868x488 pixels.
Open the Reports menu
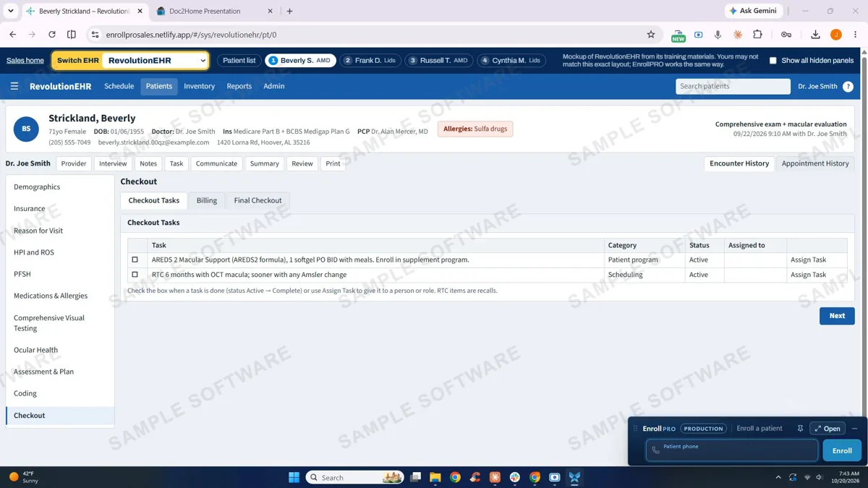click(x=239, y=86)
